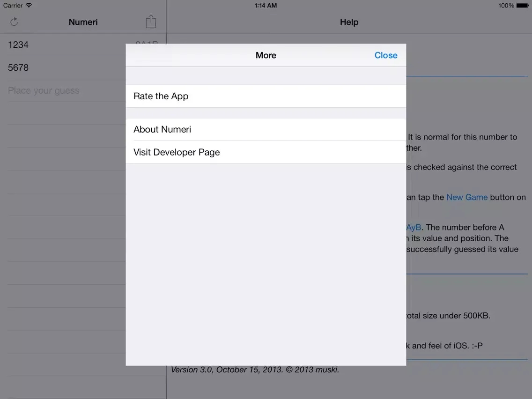Tap the battery icon in the status bar
This screenshot has height=399, width=532.
pos(521,5)
